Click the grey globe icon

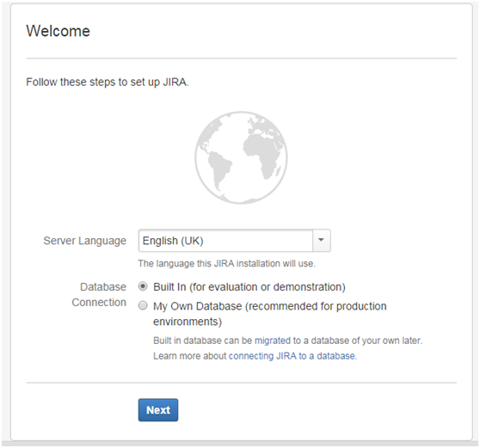click(x=241, y=157)
